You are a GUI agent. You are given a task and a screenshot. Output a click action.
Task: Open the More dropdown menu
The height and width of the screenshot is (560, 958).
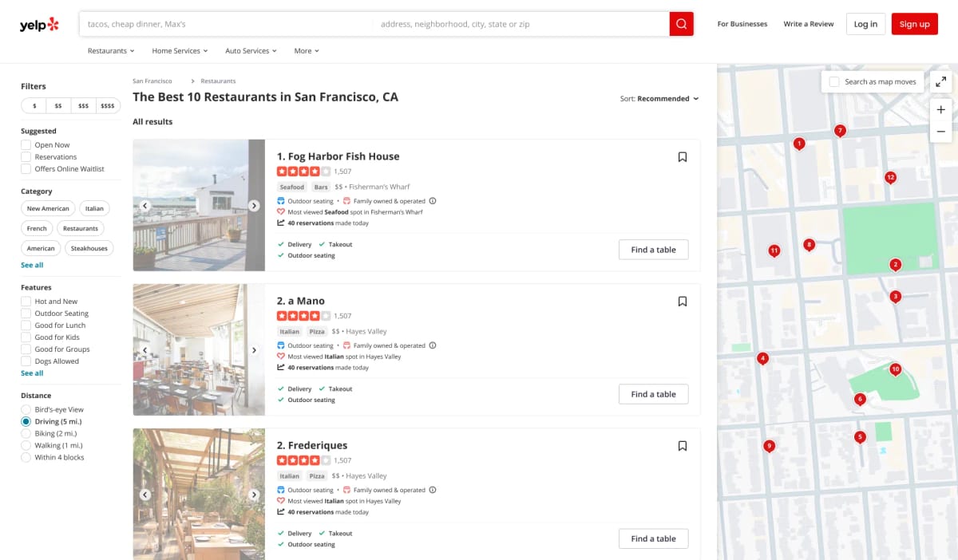[x=307, y=51]
